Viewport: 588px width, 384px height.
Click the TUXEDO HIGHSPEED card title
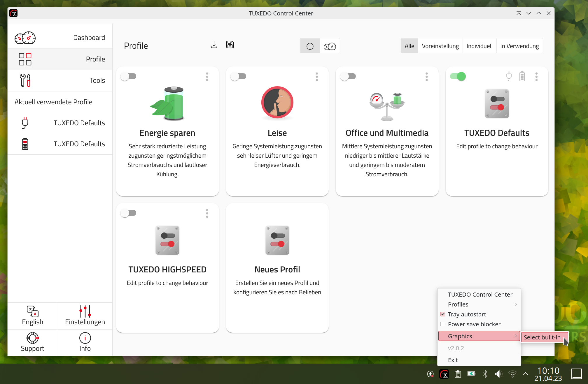(x=167, y=269)
